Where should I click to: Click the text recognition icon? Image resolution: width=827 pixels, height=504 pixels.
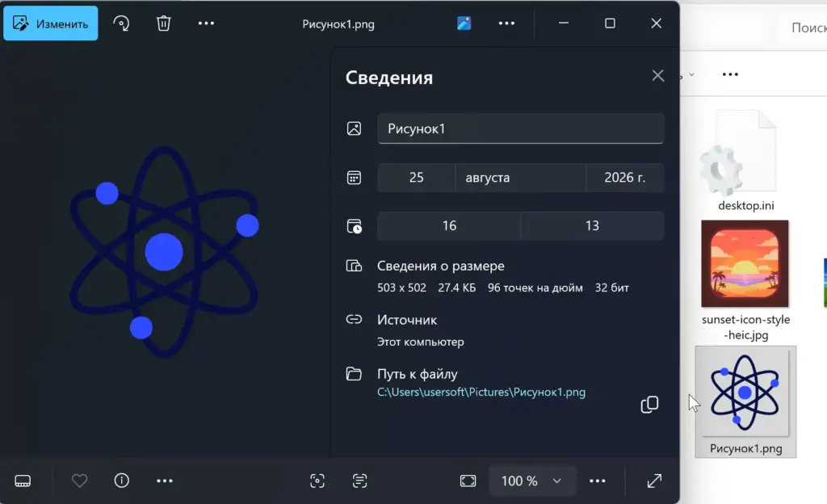pos(359,481)
